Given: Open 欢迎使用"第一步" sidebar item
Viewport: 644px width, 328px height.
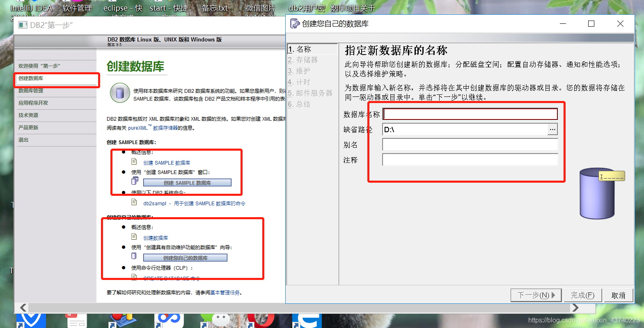Looking at the screenshot, I should [x=39, y=66].
